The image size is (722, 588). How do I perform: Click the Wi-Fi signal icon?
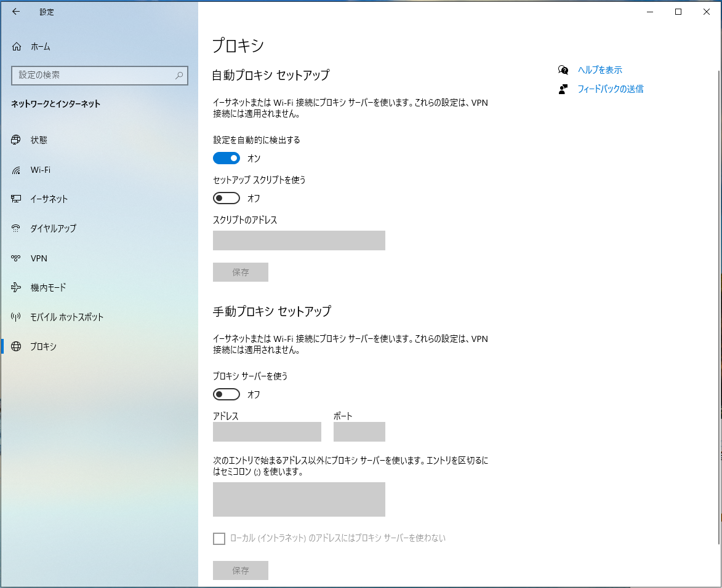tap(16, 170)
